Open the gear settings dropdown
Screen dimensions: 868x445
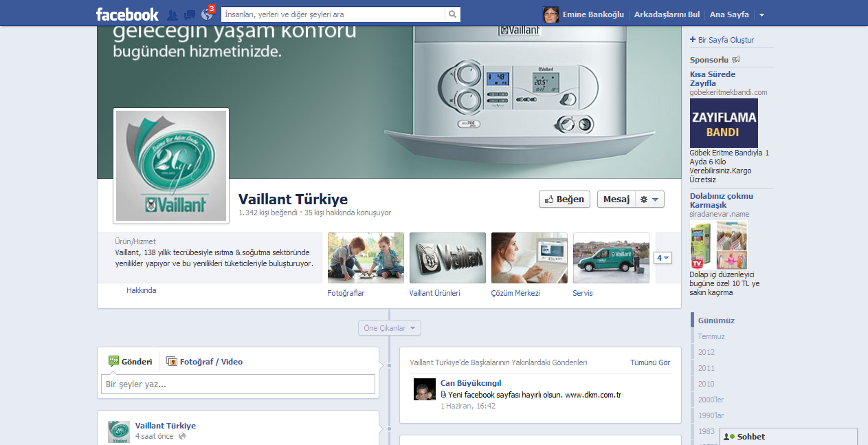pos(650,199)
